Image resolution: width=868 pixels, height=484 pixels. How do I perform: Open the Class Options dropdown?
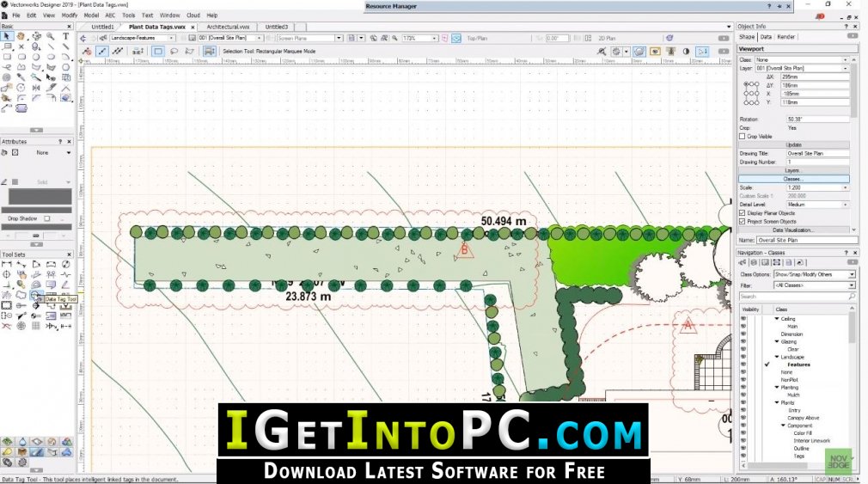point(815,274)
